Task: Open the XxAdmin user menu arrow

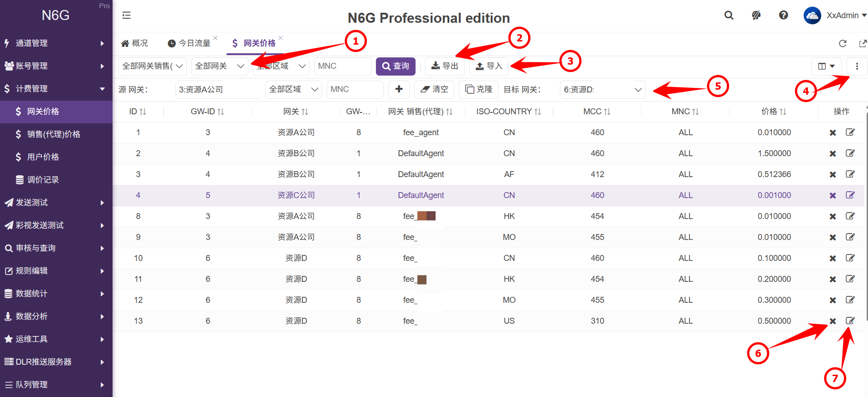Action: click(864, 15)
